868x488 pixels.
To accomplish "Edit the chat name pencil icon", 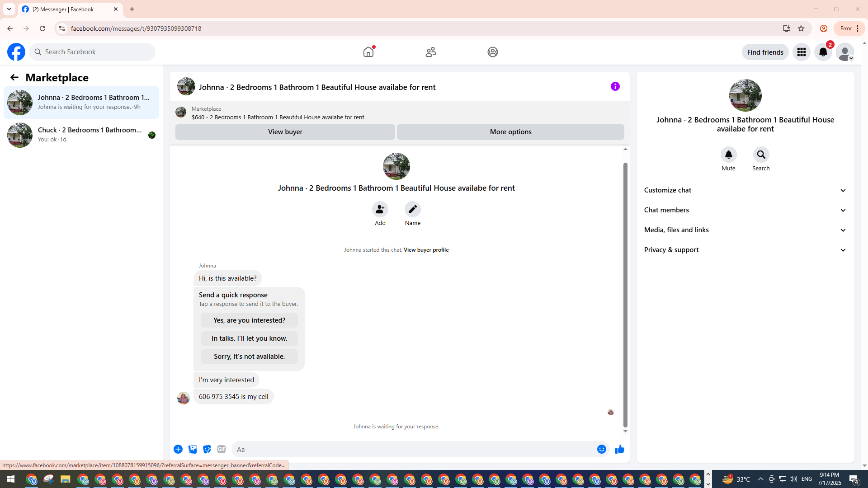I will point(413,209).
